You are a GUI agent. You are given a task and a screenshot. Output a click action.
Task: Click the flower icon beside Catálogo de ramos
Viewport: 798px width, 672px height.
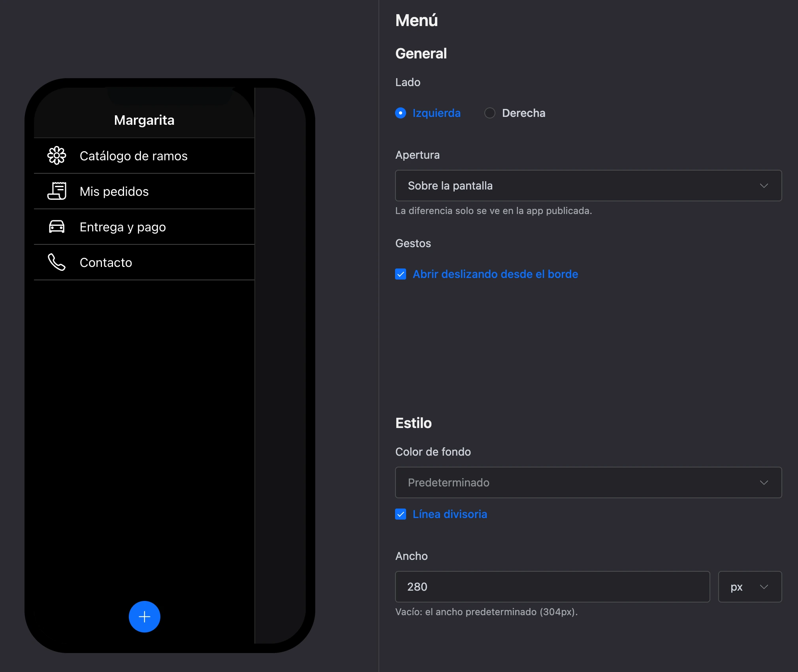click(x=57, y=156)
